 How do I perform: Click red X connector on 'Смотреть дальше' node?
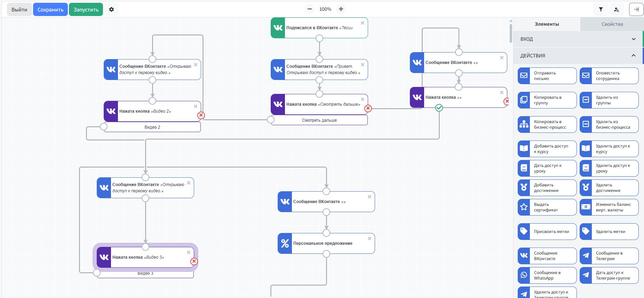tap(368, 108)
